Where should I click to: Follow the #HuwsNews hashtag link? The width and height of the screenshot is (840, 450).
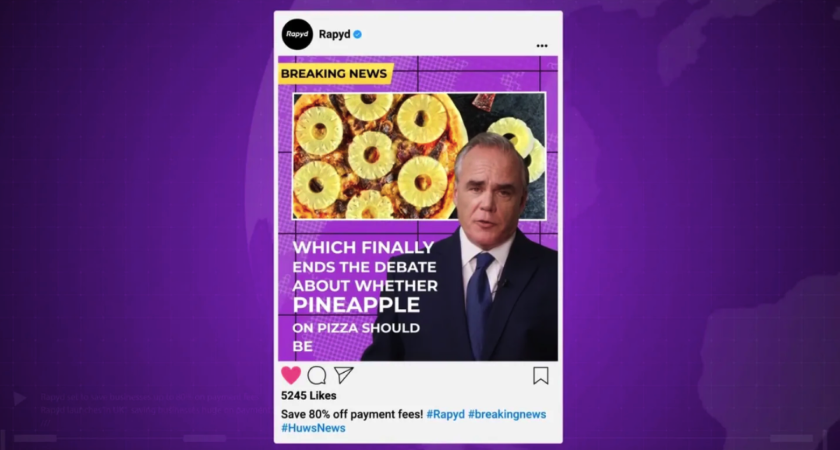pos(313,428)
